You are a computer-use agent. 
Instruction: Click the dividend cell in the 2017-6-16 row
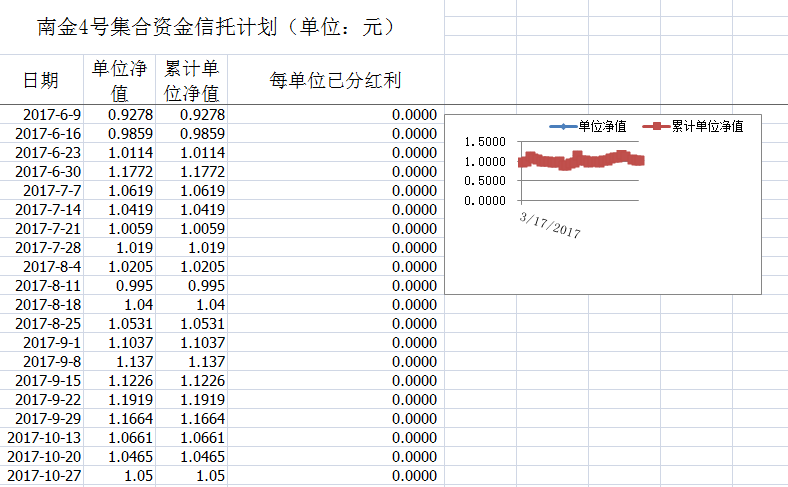tap(335, 134)
